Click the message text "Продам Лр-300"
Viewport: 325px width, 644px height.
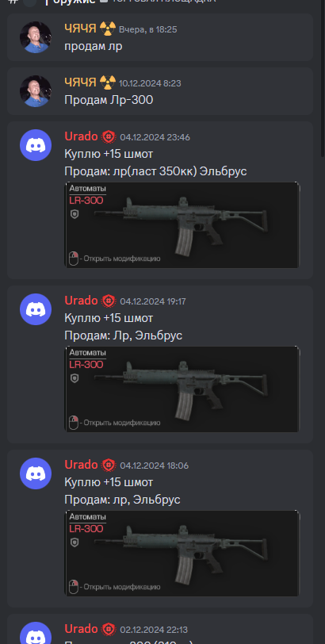pos(109,100)
